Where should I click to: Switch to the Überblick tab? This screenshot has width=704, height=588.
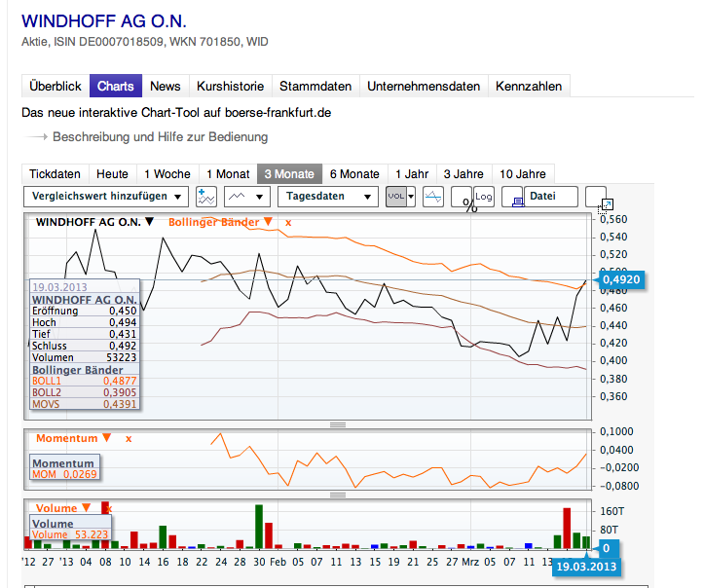click(x=56, y=86)
